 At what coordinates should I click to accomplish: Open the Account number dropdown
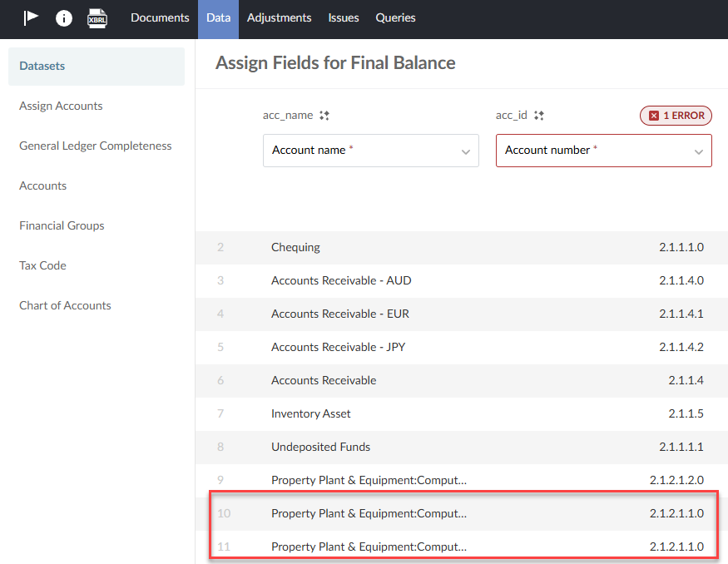point(603,151)
